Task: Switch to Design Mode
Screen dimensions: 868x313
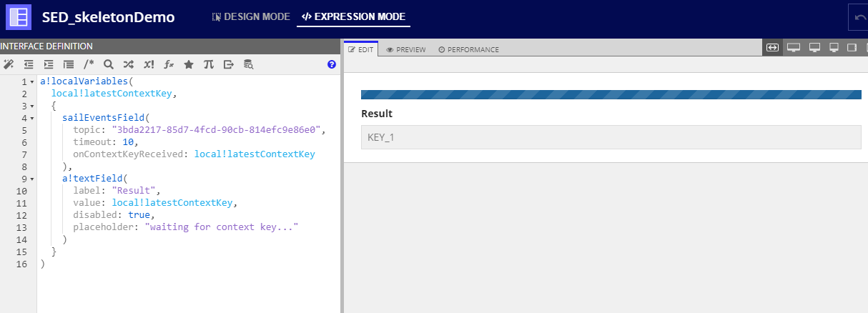Action: click(251, 16)
